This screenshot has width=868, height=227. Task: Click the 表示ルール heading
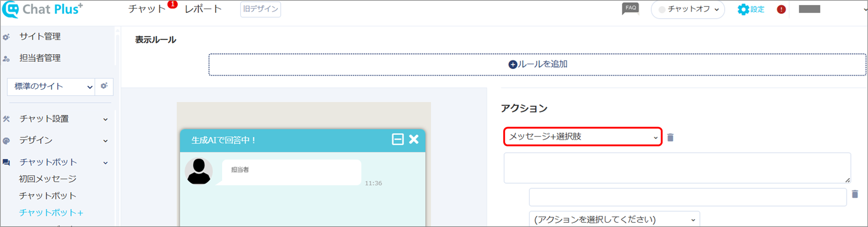(156, 40)
